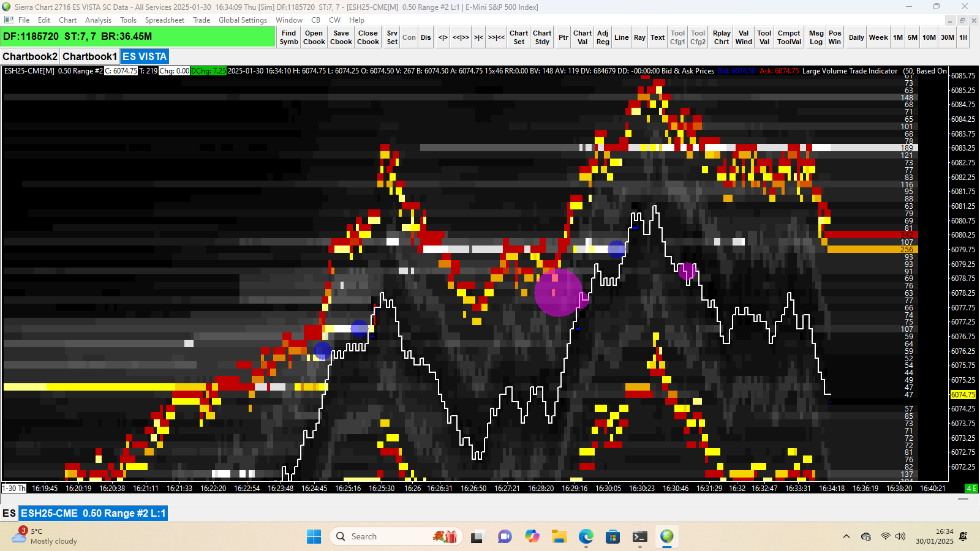Open the Windows Start menu

(314, 537)
